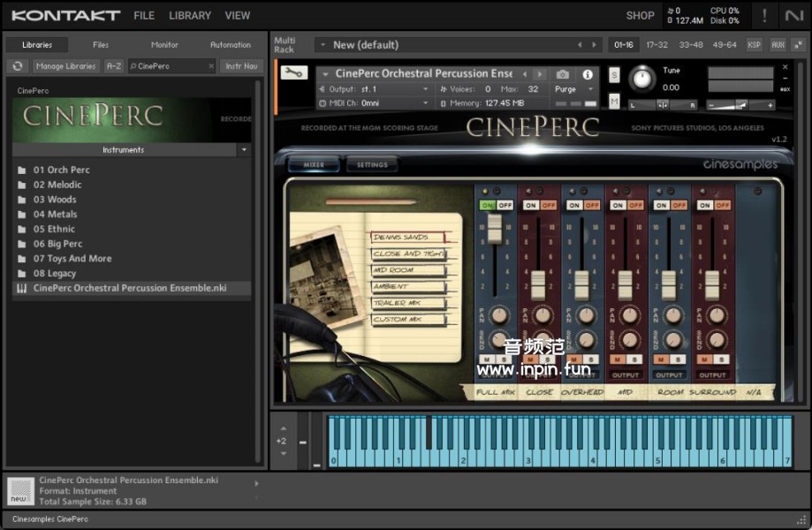Click the Overhead channel volume fader
812x530 pixels.
click(x=581, y=284)
